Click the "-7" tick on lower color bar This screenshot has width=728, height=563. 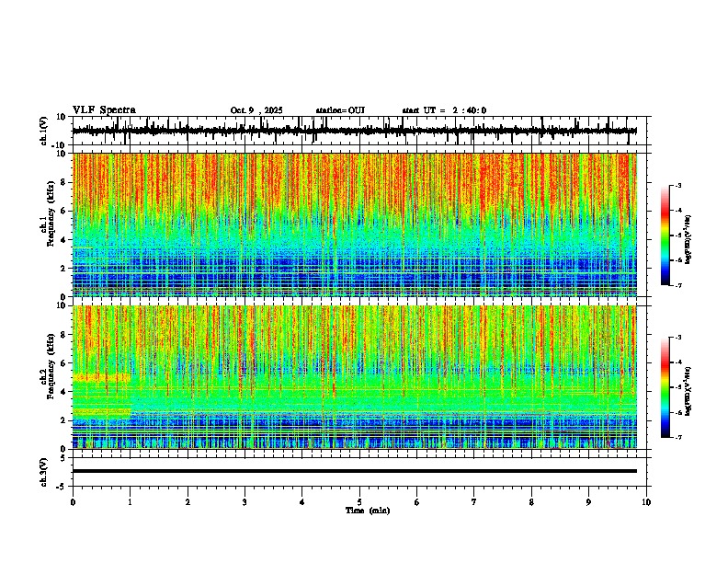point(677,438)
